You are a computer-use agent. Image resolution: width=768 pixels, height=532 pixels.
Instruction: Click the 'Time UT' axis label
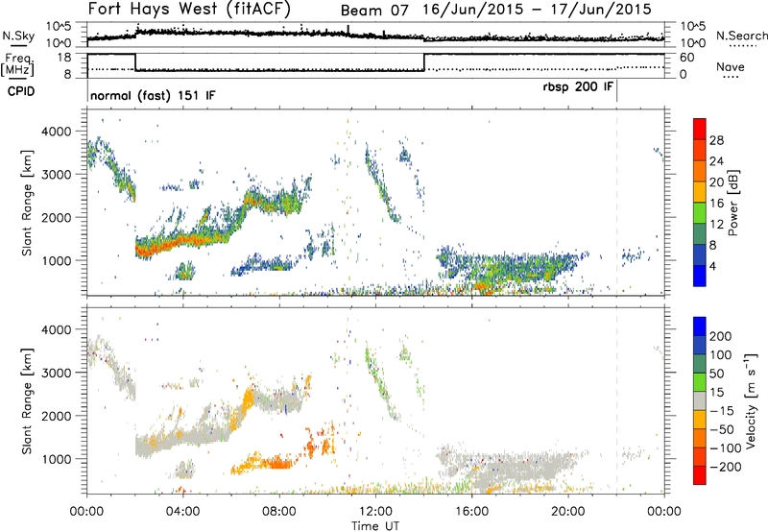coord(375,526)
